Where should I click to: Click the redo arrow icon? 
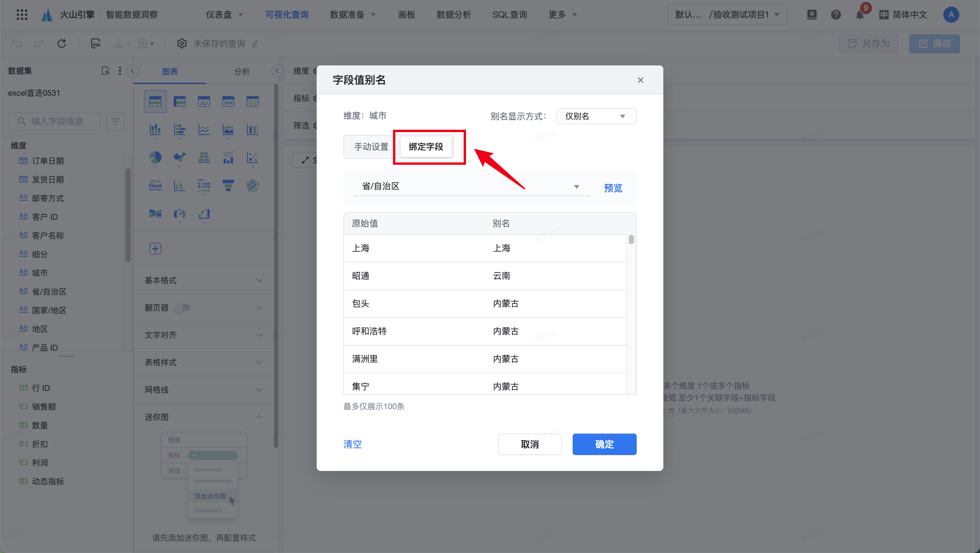point(39,43)
